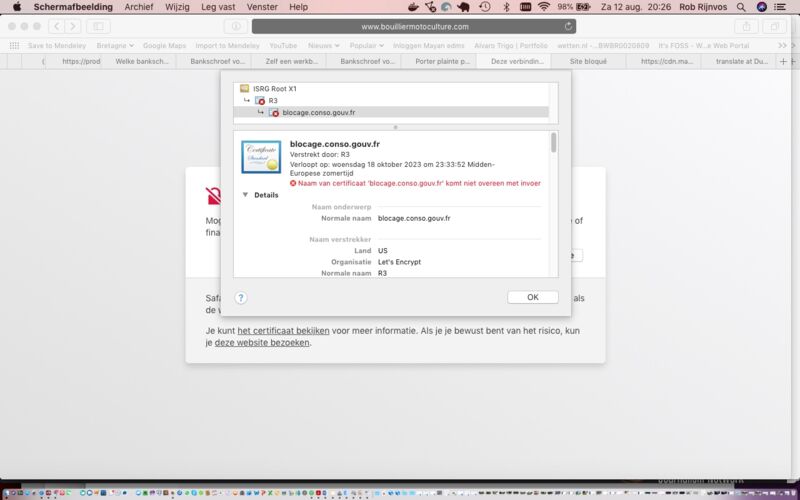Open the Schermafbeelding app menu
The image size is (800, 500).
[x=73, y=7]
